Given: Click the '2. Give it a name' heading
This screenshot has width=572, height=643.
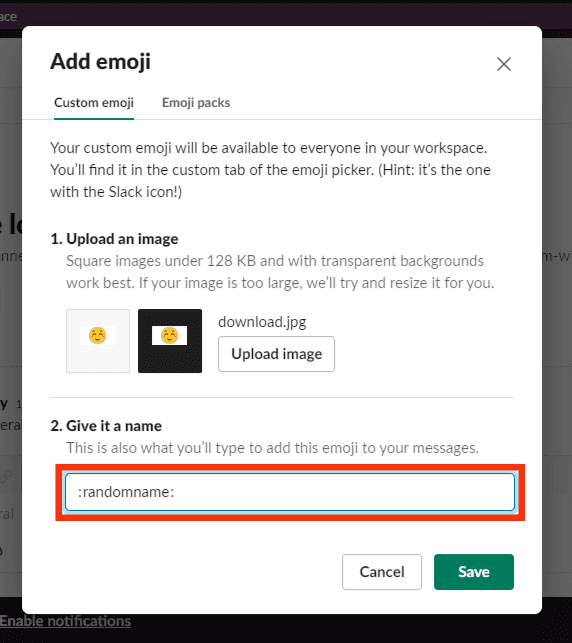Looking at the screenshot, I should [x=106, y=426].
